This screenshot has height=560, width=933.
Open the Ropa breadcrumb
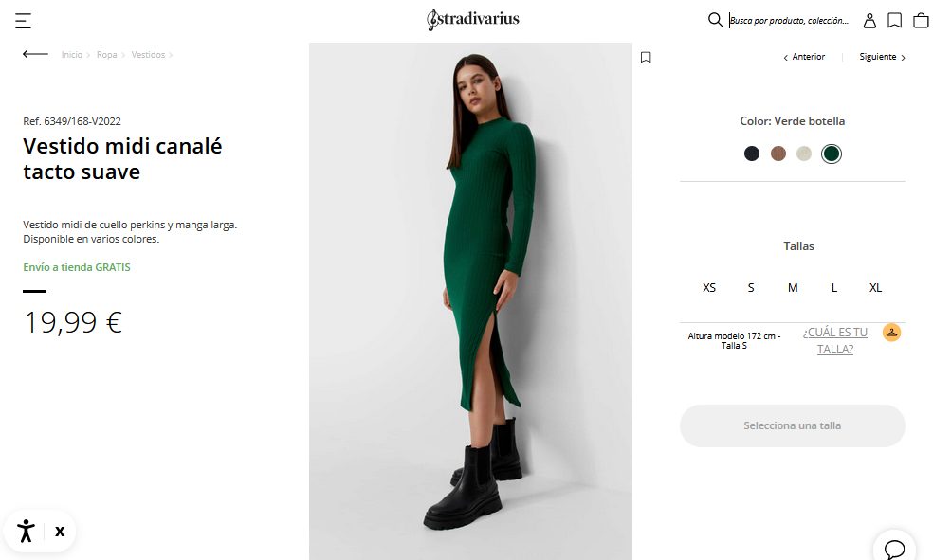tap(107, 55)
